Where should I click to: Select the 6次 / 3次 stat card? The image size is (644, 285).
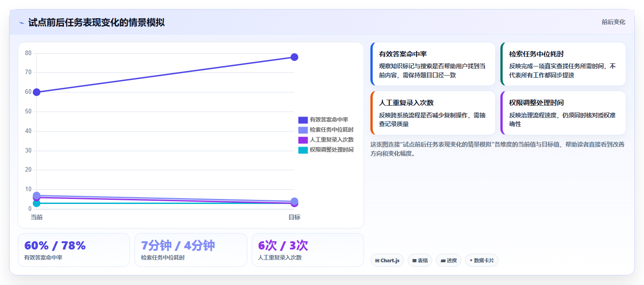coord(308,250)
